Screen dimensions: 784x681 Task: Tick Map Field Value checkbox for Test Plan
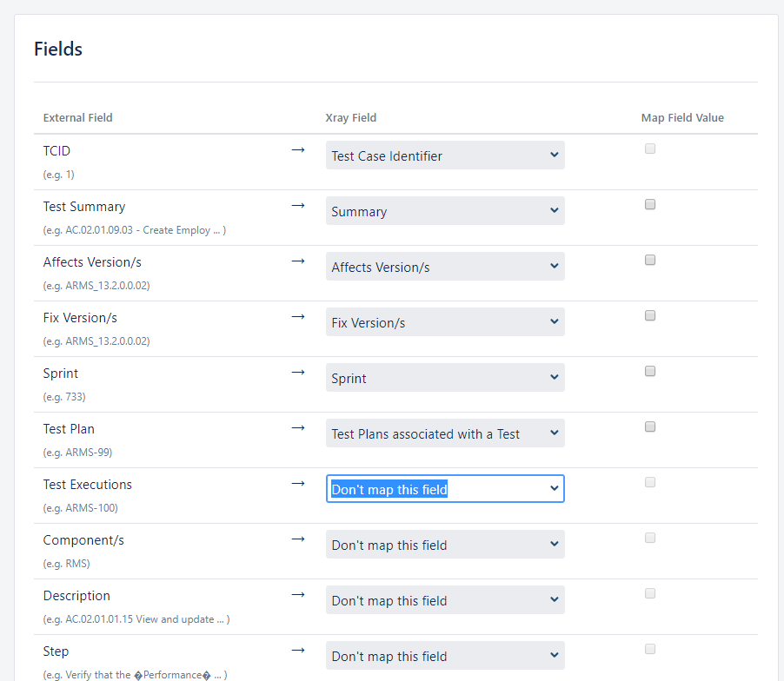click(x=650, y=426)
